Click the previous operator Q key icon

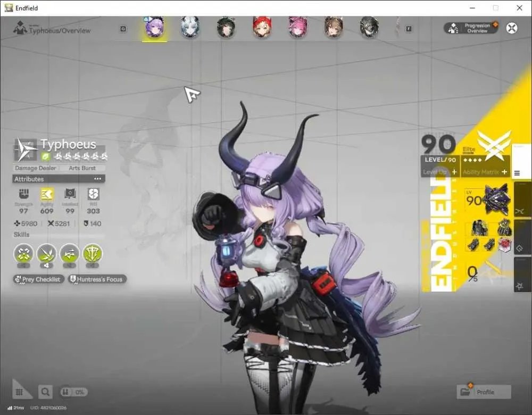tap(123, 29)
